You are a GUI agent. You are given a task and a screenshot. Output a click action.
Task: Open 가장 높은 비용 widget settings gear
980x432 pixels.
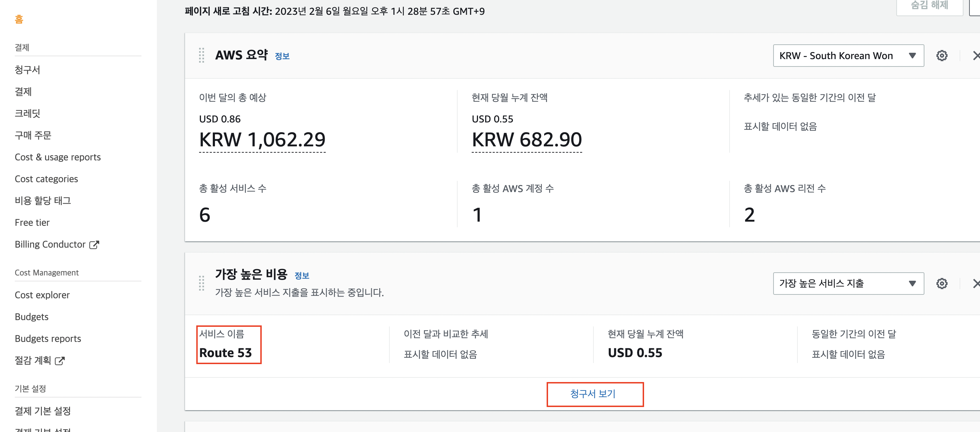pos(942,284)
